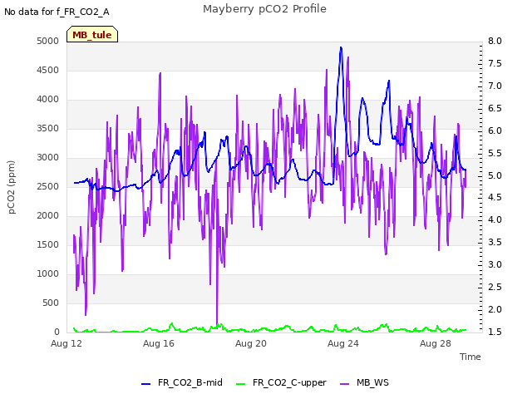Viewport: 532px width, 399px height.
Task: Click the 3500 left axis tick label
Action: coord(48,128)
